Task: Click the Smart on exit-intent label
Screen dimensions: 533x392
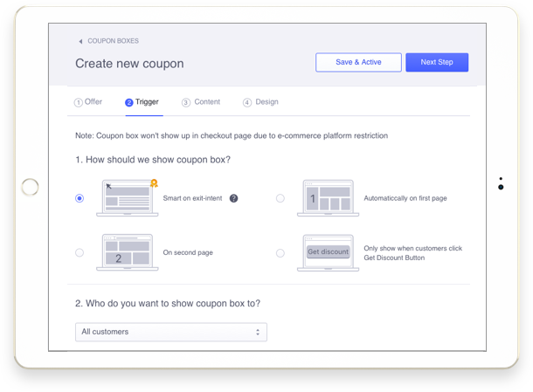Action: [x=192, y=198]
